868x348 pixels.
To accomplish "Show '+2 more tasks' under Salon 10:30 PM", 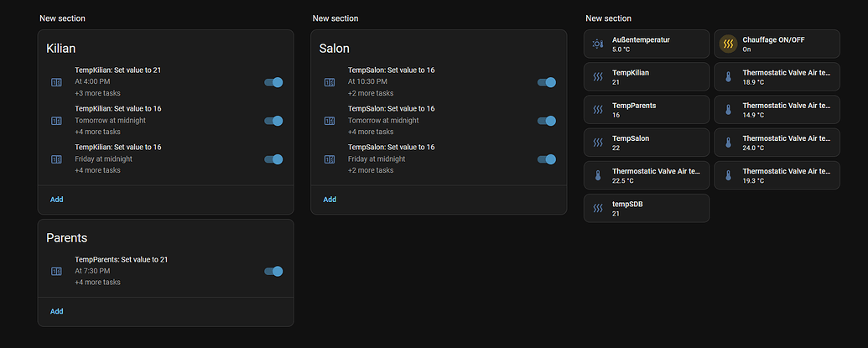I will [x=370, y=93].
